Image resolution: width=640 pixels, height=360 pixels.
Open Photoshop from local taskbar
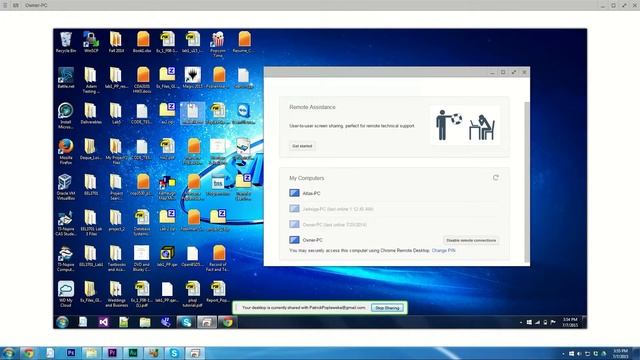tap(71, 353)
